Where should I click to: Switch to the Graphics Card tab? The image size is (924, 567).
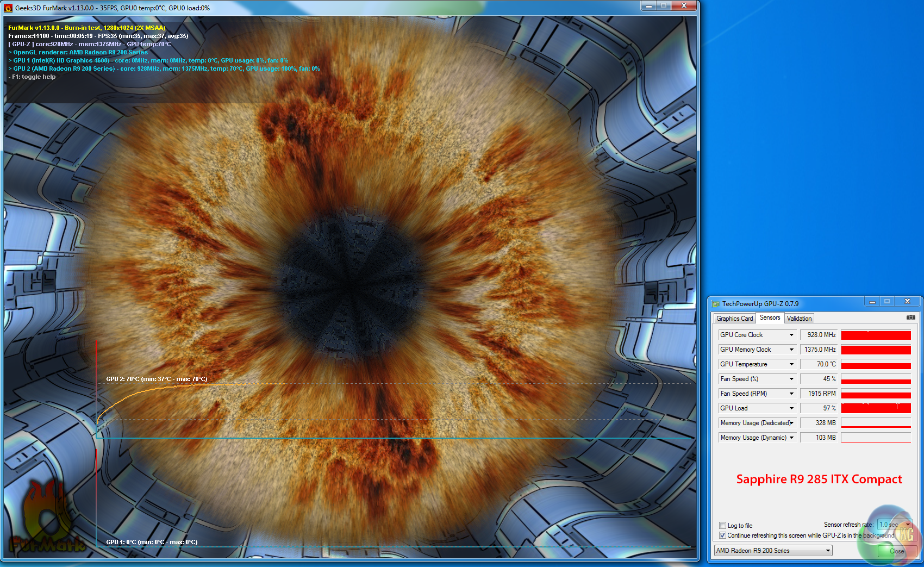(734, 319)
